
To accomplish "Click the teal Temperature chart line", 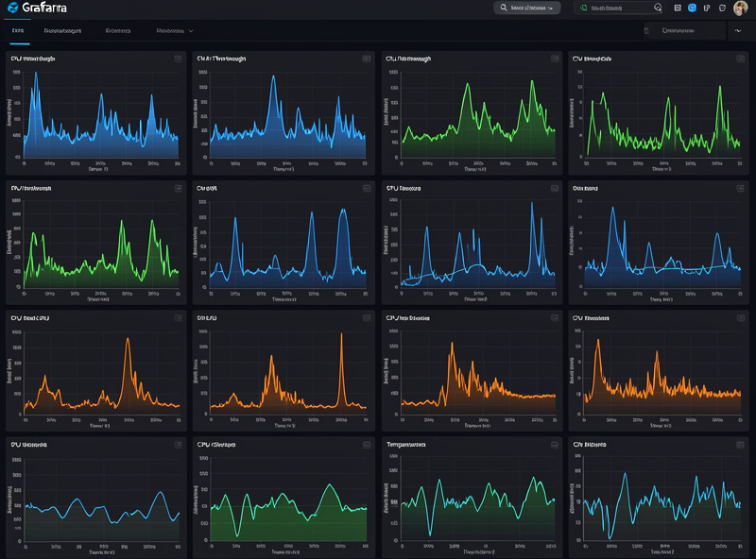I will point(477,501).
